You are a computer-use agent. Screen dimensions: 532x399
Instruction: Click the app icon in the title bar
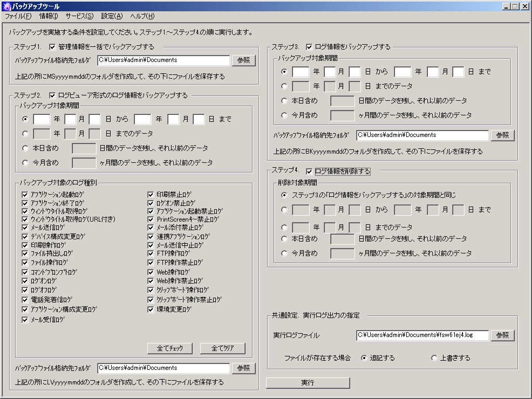point(6,6)
